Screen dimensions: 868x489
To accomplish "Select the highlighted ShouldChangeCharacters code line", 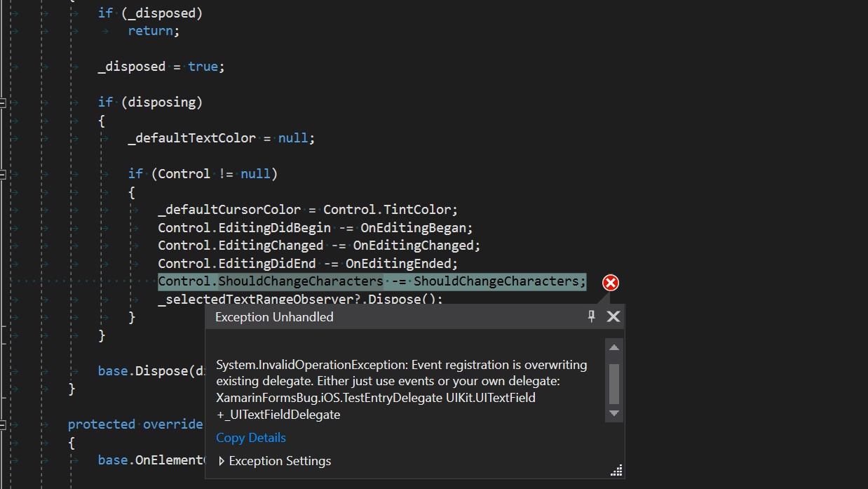I will (372, 281).
